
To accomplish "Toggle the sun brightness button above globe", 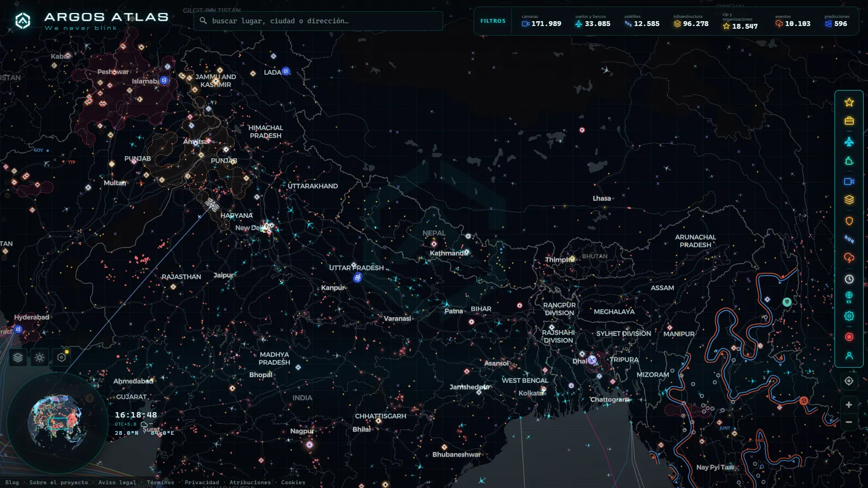I will click(40, 357).
